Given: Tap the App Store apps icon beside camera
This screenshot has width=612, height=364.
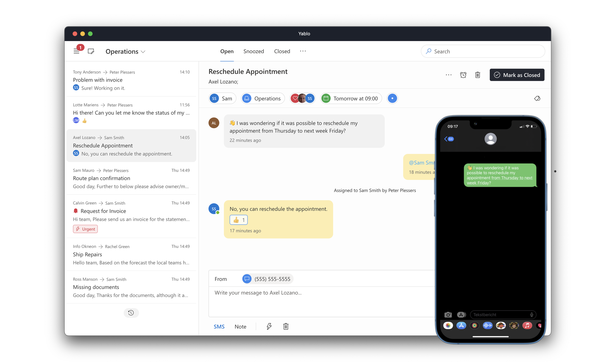Looking at the screenshot, I should pyautogui.click(x=461, y=315).
